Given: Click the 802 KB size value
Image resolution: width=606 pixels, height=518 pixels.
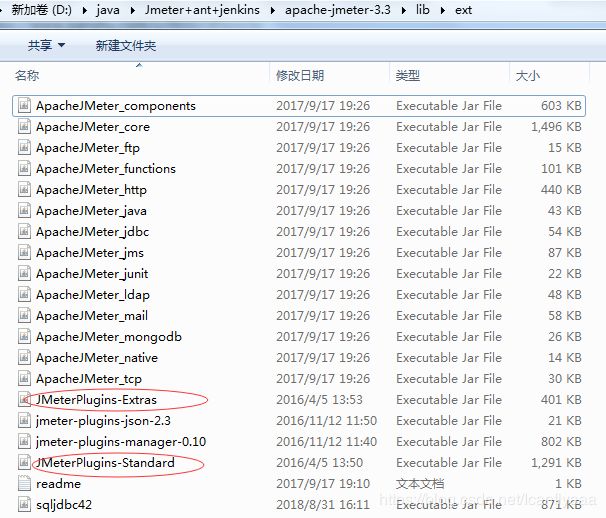Looking at the screenshot, I should [x=561, y=441].
